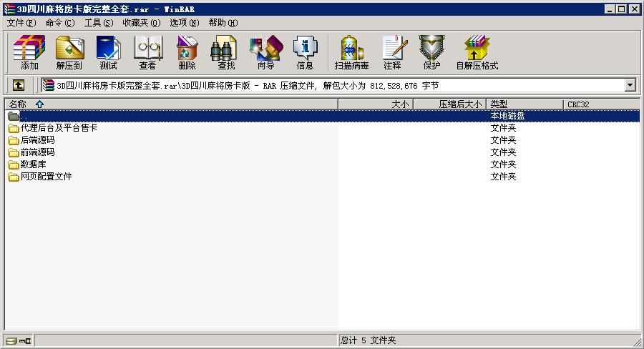Launch the 查找 (Find) binoculars tool
Viewport: 644px width, 349px height.
pos(226,52)
